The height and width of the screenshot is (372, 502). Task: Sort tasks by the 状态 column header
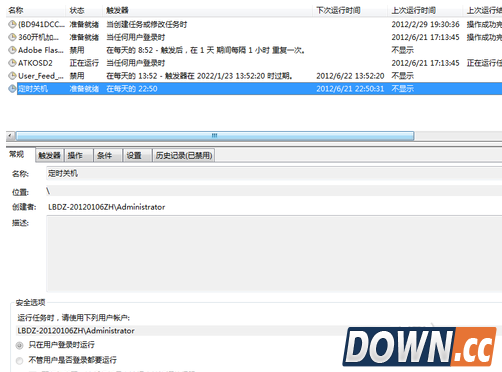85,10
